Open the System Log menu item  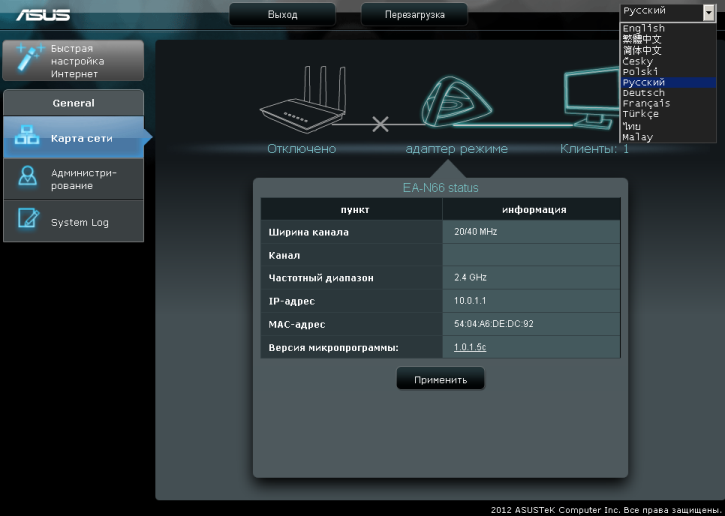(x=79, y=222)
